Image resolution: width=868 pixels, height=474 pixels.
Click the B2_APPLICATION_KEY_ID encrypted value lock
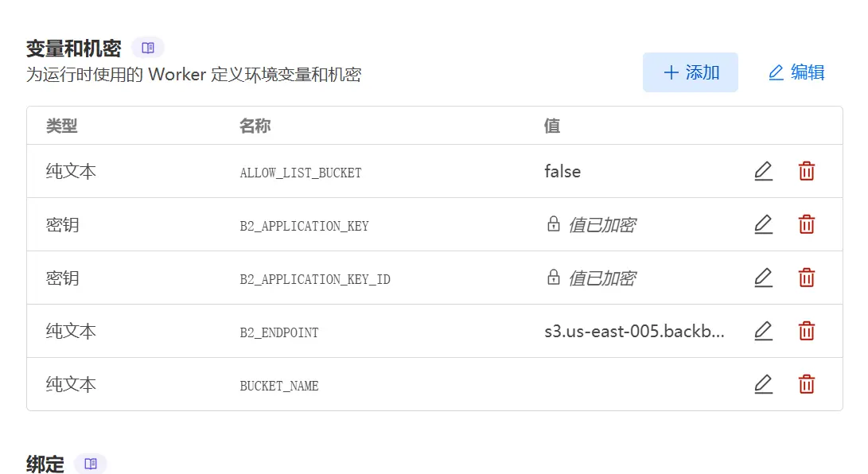tap(554, 277)
